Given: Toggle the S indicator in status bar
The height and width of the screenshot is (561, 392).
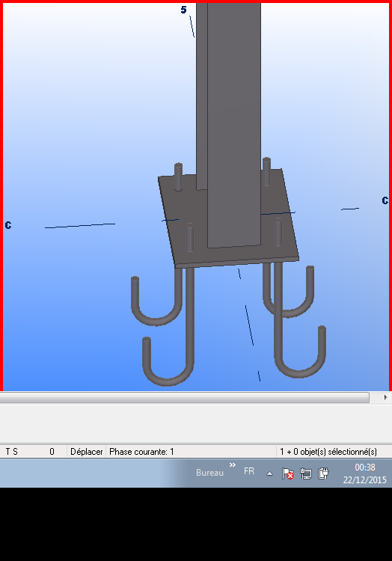Looking at the screenshot, I should [15, 452].
